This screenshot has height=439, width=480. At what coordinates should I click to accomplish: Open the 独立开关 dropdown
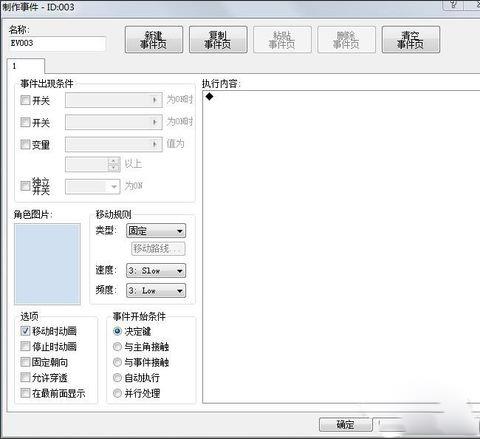(93, 186)
